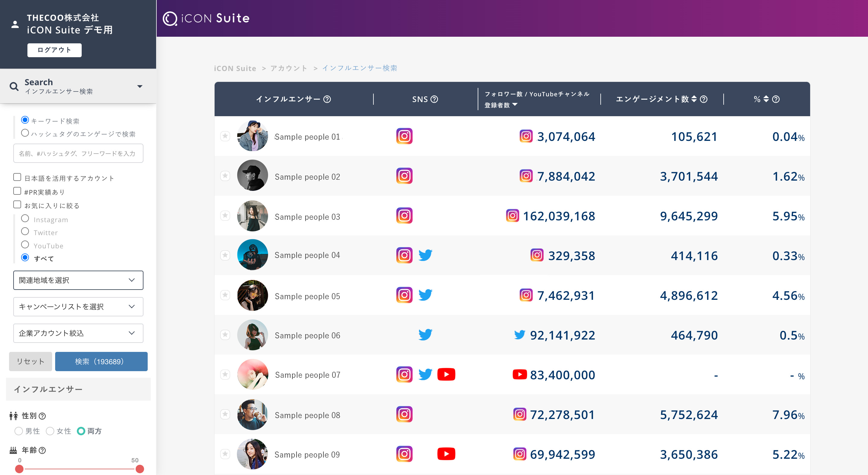Screen dimensions: 868x475
Task: Click the age slider right handle at 50
Action: (140, 469)
